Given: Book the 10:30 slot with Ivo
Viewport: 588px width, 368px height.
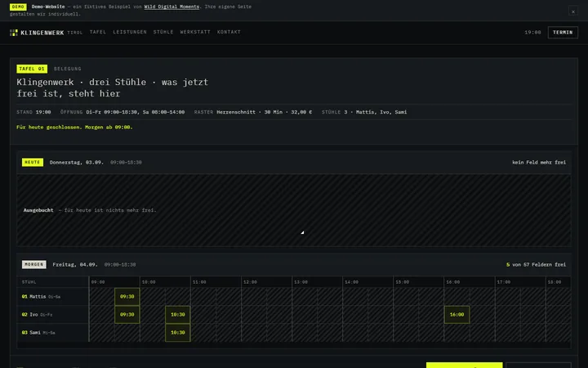Looking at the screenshot, I should point(178,315).
